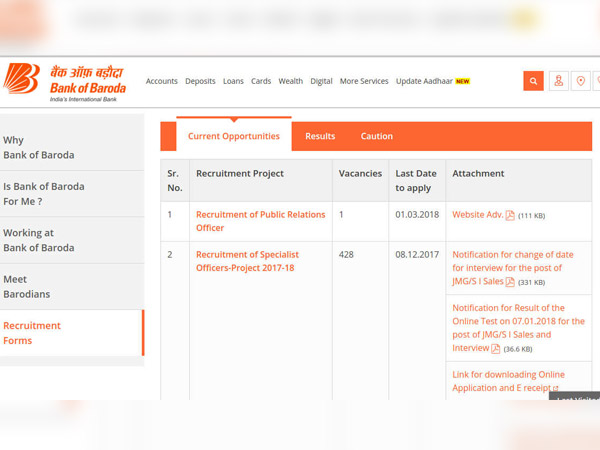
Task: Click the Sr. No. column header
Action: [174, 181]
